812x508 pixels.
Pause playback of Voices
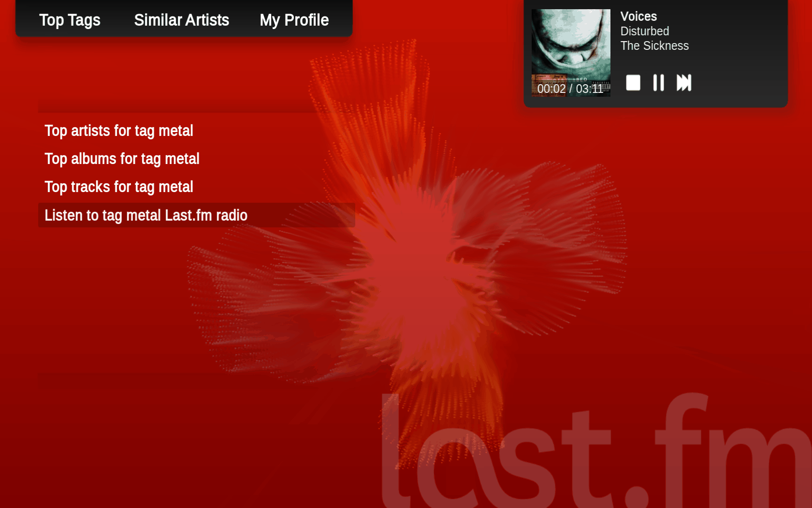click(658, 83)
